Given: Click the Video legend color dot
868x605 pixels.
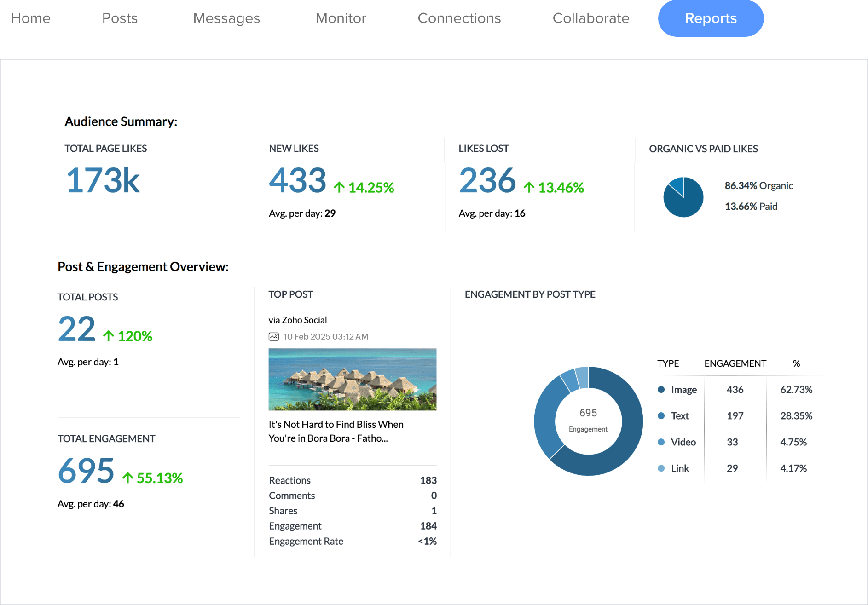Looking at the screenshot, I should (x=661, y=442).
